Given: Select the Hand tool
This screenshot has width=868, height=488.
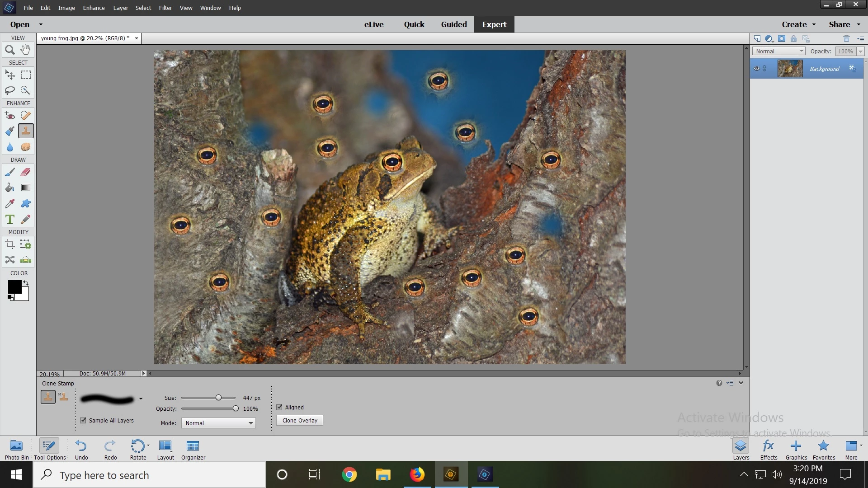Looking at the screenshot, I should (26, 50).
